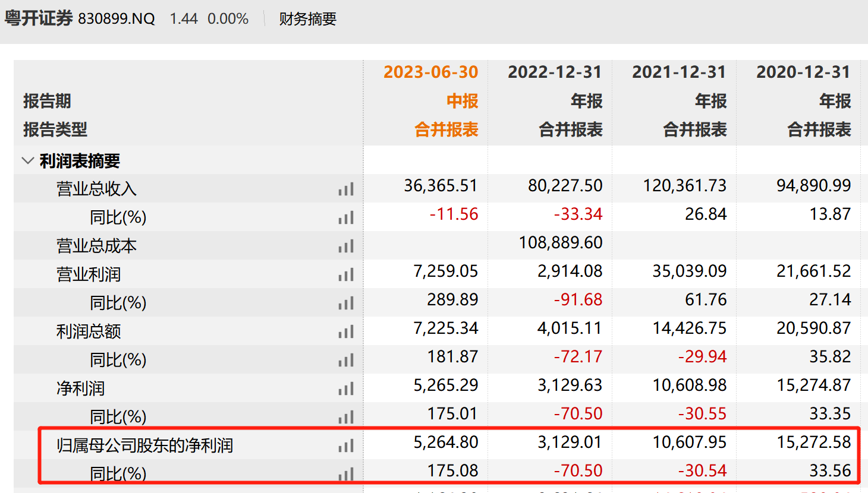Click the 归属母公司股东的净利润 row label
The width and height of the screenshot is (868, 493).
tap(145, 445)
